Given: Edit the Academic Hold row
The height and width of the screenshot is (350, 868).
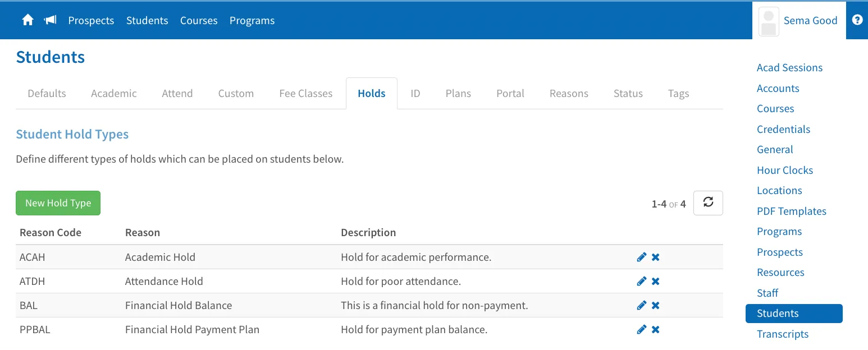Looking at the screenshot, I should [642, 257].
